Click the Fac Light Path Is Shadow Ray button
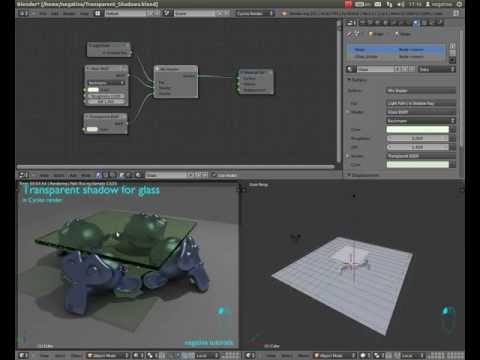The width and height of the screenshot is (480, 360). pos(421,103)
